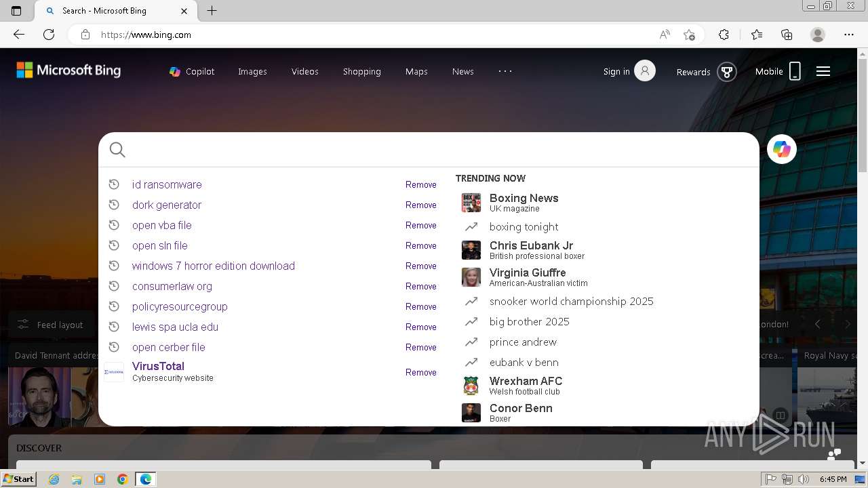Image resolution: width=868 pixels, height=488 pixels.
Task: Remove open vba file from history
Action: pyautogui.click(x=421, y=225)
